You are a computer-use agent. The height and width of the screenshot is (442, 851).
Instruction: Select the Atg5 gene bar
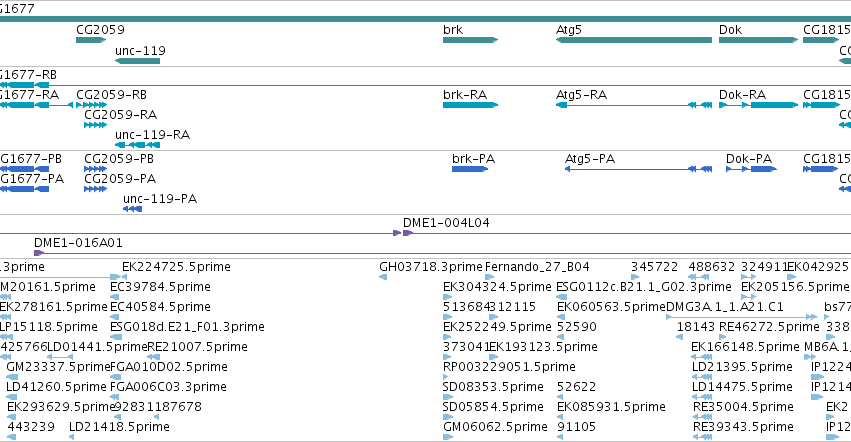[x=633, y=40]
